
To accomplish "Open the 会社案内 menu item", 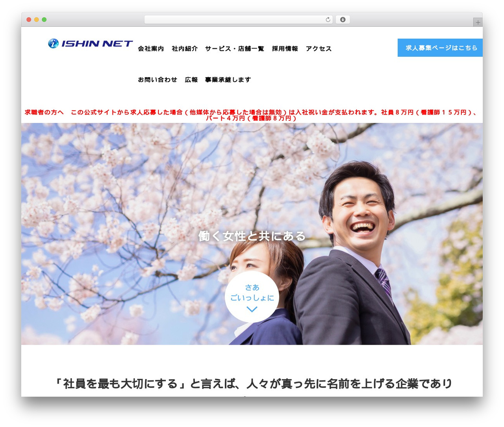I will tap(151, 48).
